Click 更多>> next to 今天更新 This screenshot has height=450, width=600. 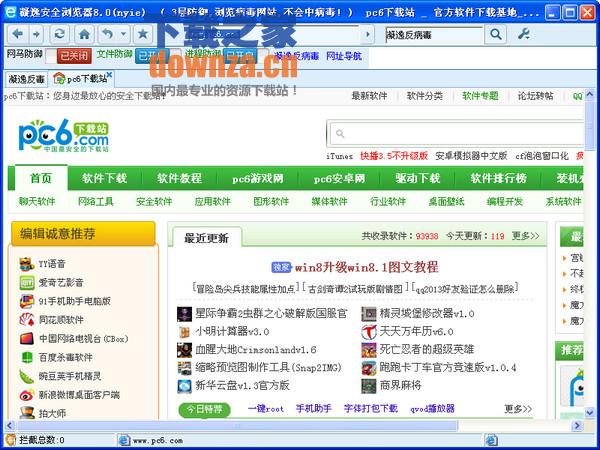click(525, 236)
